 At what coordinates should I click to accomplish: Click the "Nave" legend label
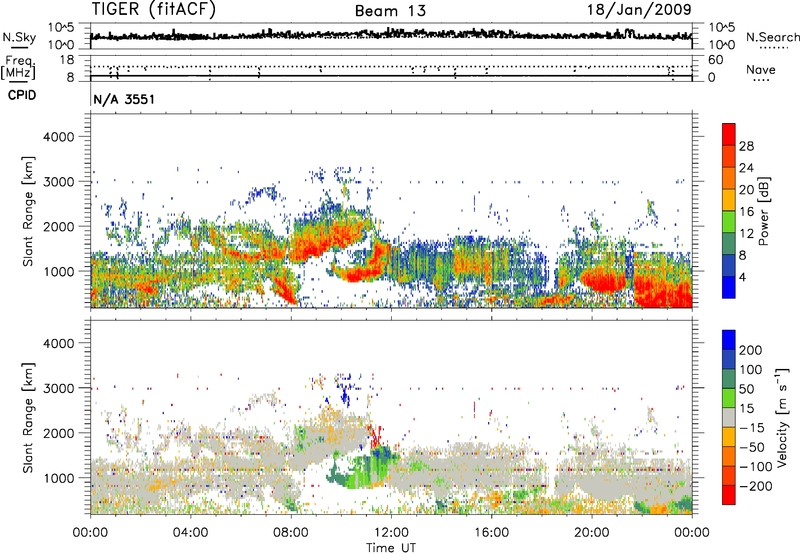tap(761, 69)
